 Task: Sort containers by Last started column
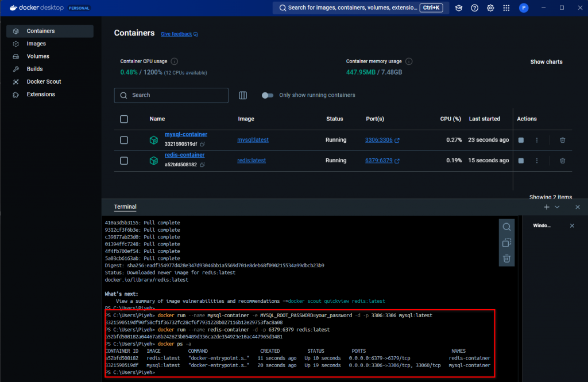point(485,119)
